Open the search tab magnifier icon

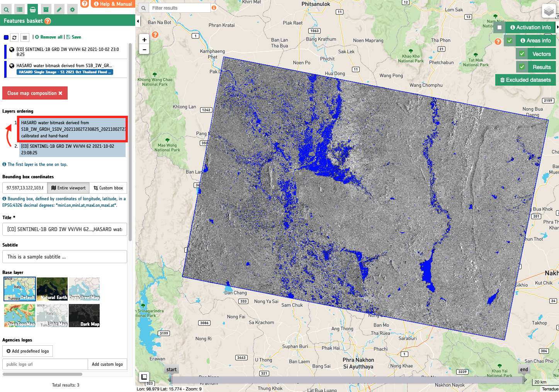click(6, 9)
